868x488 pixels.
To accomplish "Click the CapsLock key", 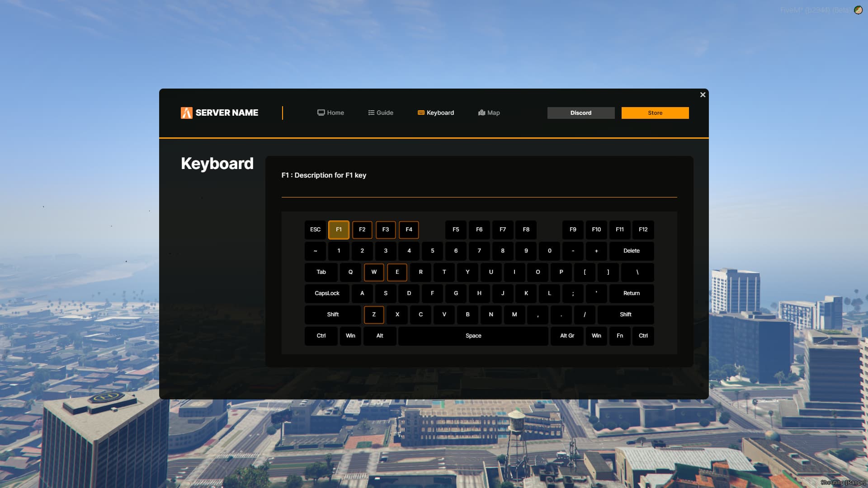I will [327, 293].
